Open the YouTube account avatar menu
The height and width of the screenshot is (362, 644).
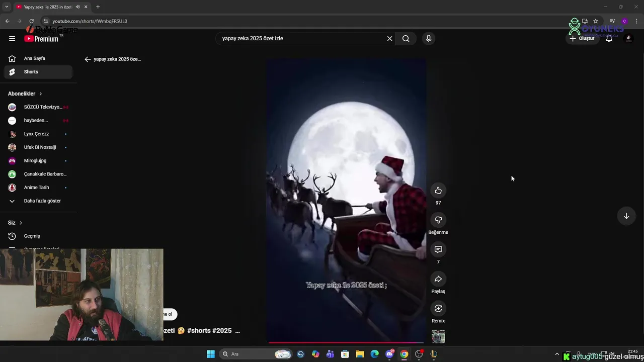[x=628, y=38]
